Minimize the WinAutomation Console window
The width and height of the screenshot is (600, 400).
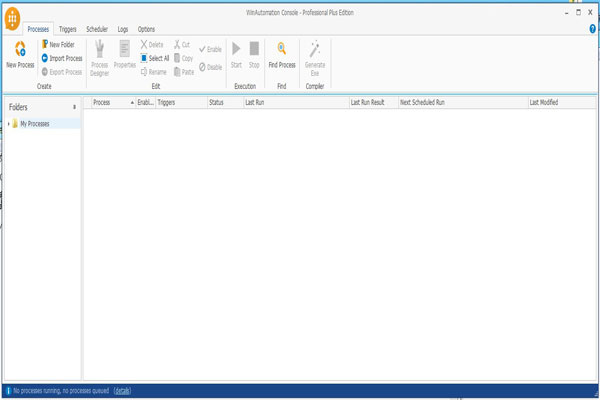click(x=566, y=13)
